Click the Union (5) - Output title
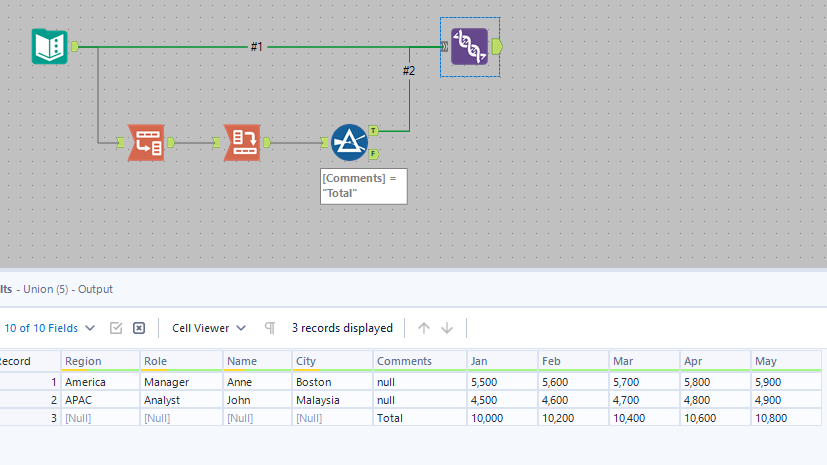The image size is (827, 465). coord(68,289)
